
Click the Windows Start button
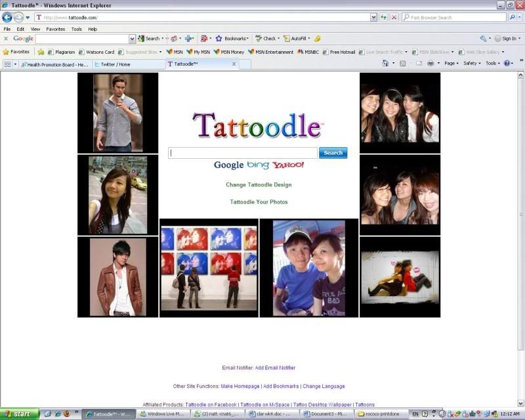[x=19, y=414]
